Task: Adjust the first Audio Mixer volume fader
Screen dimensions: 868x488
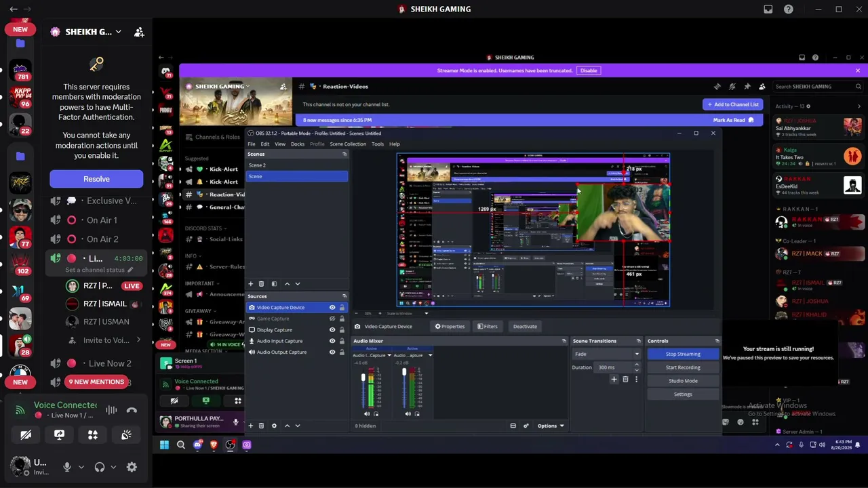Action: tap(363, 378)
